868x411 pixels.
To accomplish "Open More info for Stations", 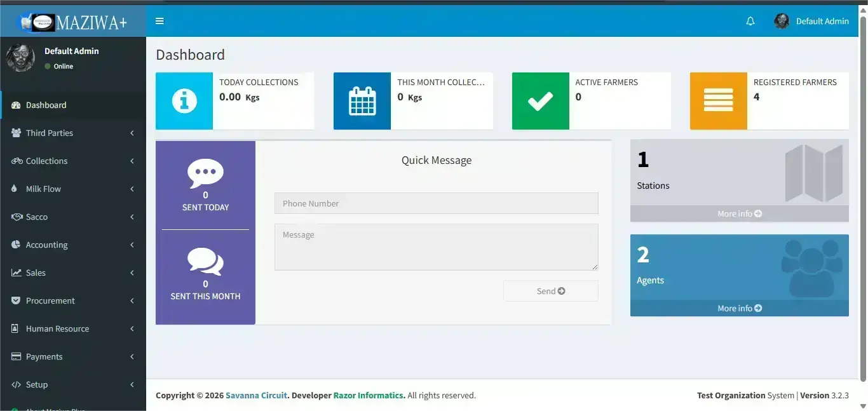I will point(739,214).
